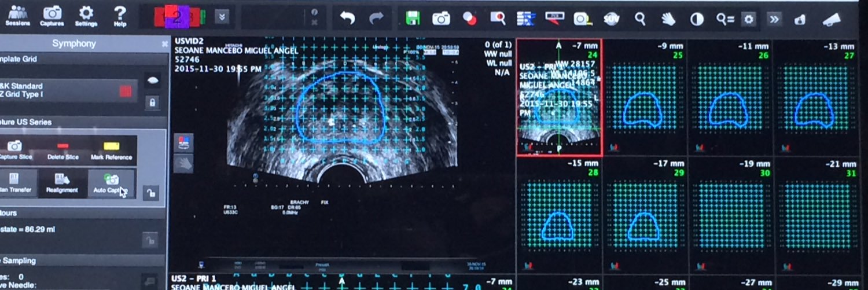Click the Mark Reference button
This screenshot has width=868, height=290.
click(x=111, y=150)
